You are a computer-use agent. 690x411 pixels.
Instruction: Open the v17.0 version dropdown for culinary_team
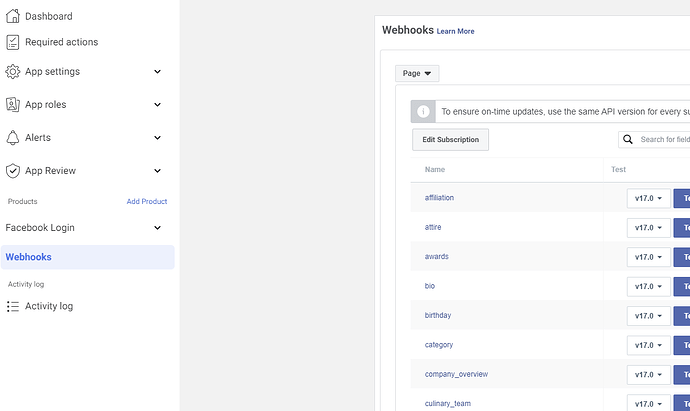[x=649, y=404]
